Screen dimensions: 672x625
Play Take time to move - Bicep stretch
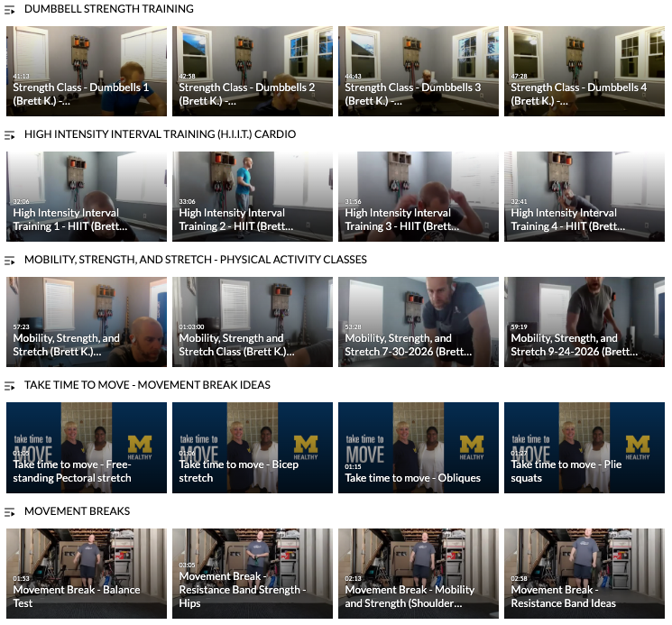pyautogui.click(x=253, y=447)
